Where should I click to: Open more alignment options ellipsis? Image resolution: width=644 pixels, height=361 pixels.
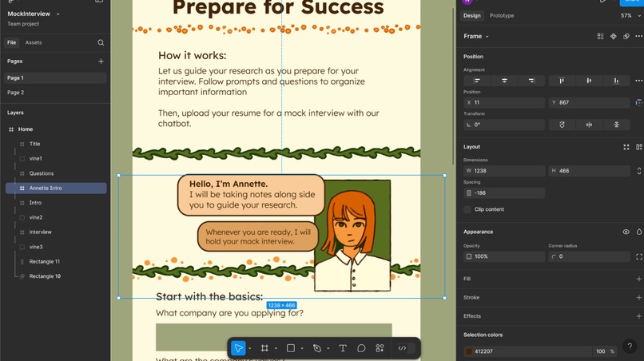point(638,81)
